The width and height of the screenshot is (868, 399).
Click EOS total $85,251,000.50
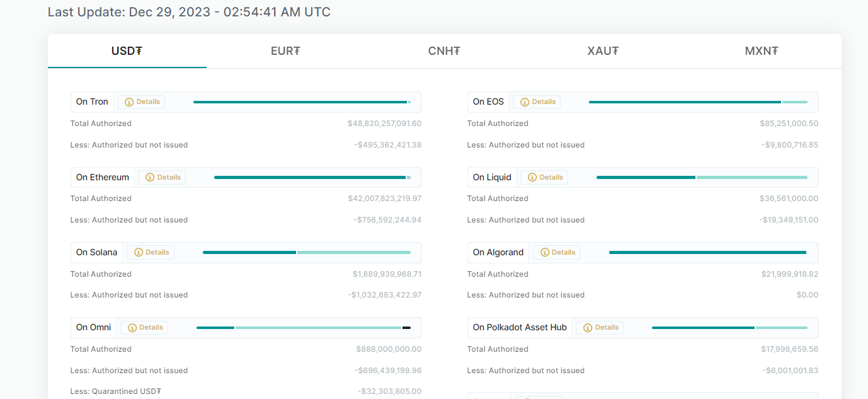point(789,124)
